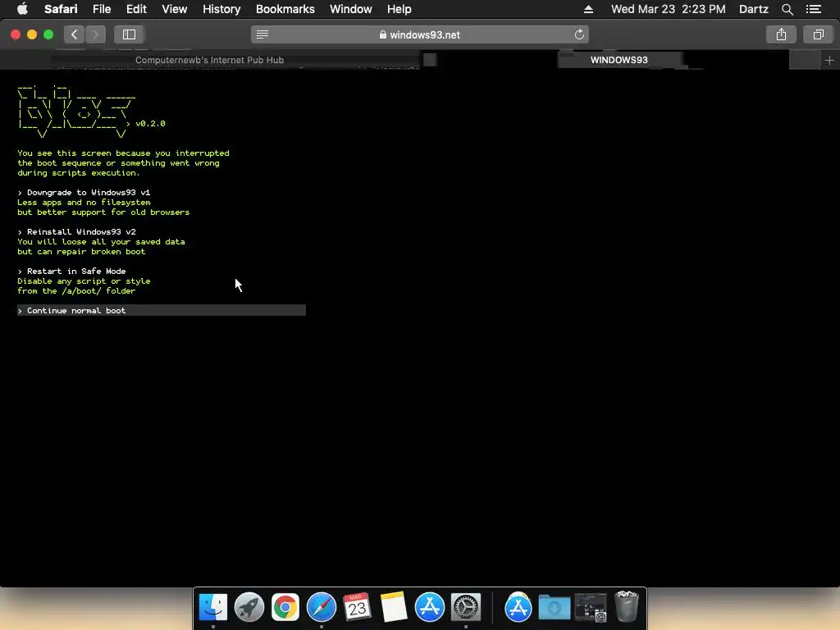Image resolution: width=840 pixels, height=630 pixels.
Task: Click the v0.2.0 version text
Action: tap(151, 124)
